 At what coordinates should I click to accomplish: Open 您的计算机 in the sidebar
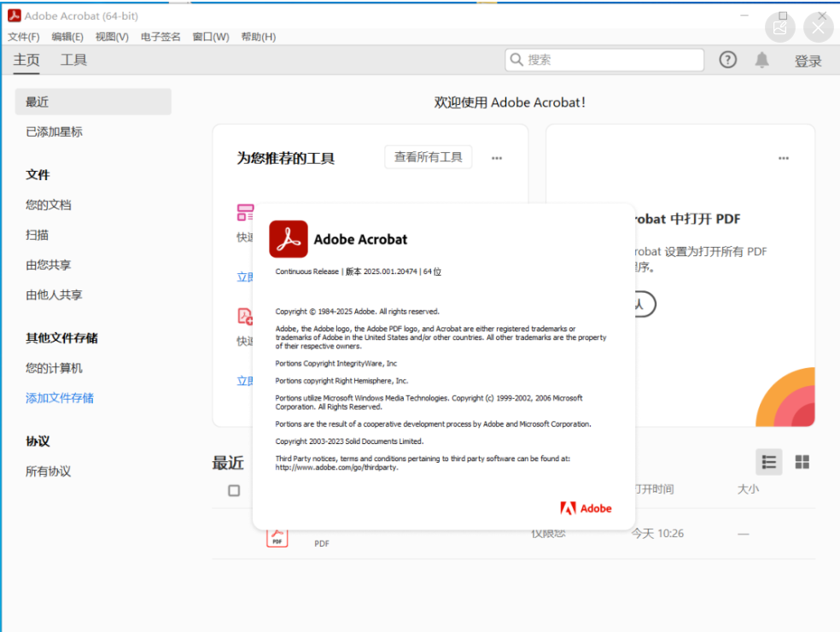(x=54, y=368)
